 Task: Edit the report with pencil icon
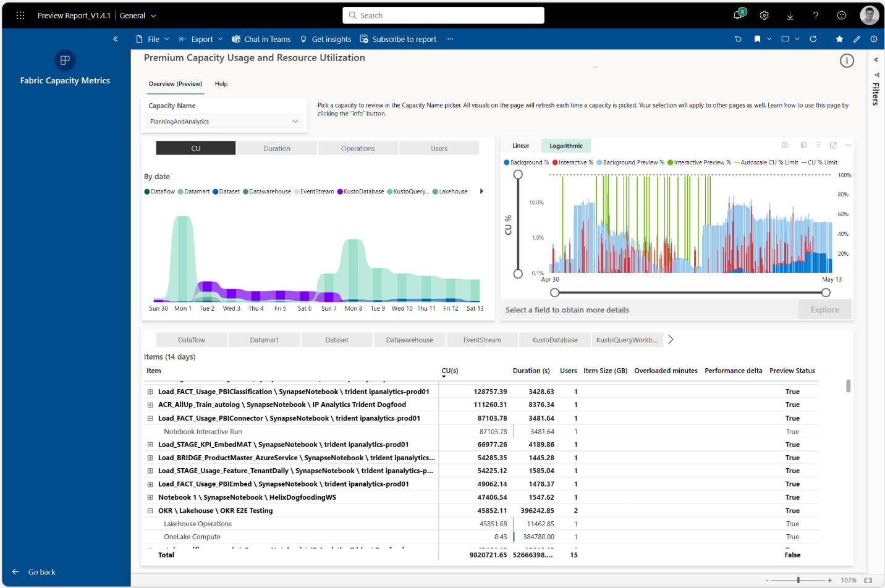[857, 39]
